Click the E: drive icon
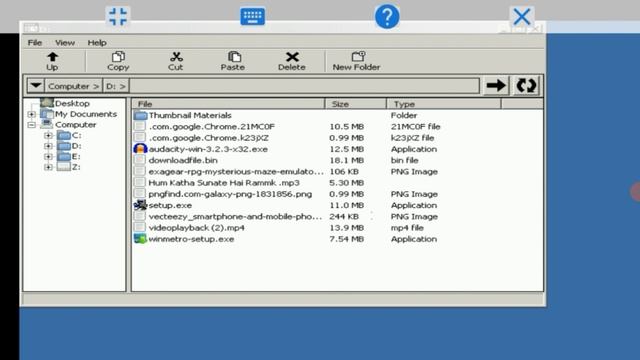 pyautogui.click(x=64, y=156)
